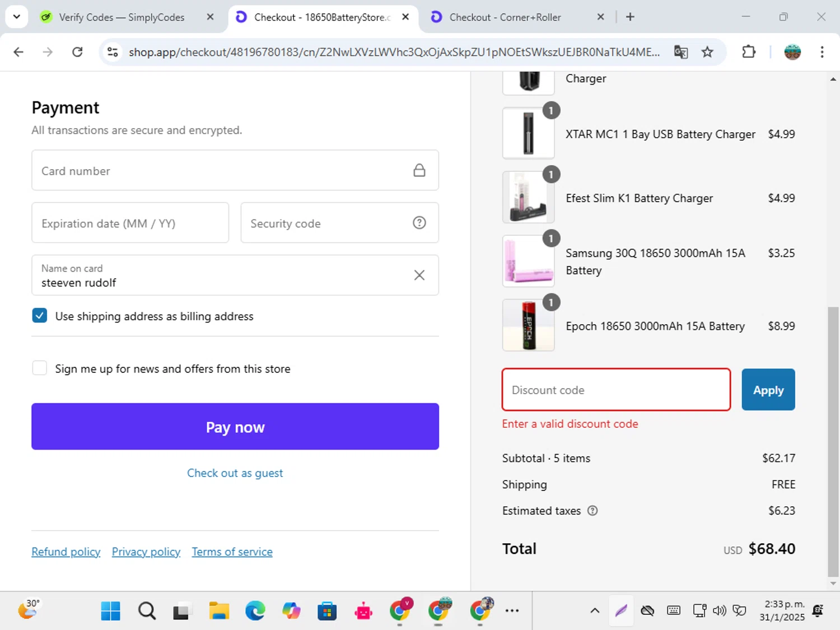Select the Checkout 18650BatteryStore tab

click(323, 17)
